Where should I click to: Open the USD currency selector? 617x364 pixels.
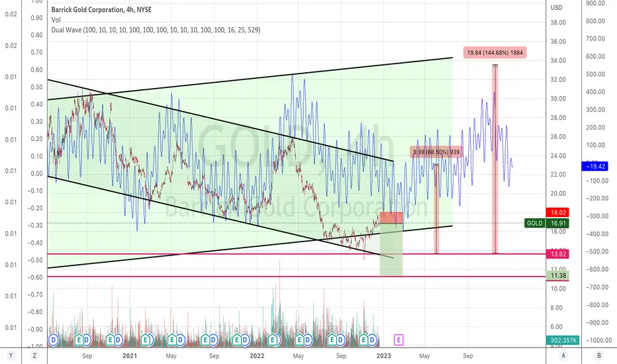556,7
